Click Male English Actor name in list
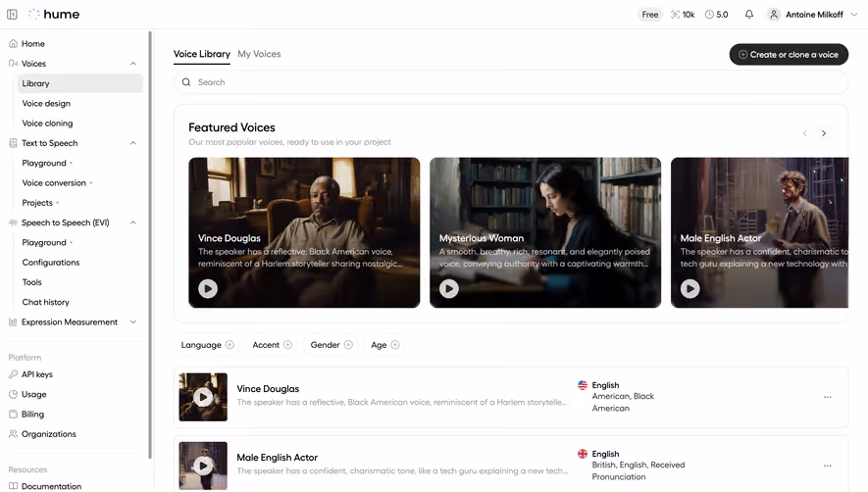Image resolution: width=868 pixels, height=492 pixels. 277,457
